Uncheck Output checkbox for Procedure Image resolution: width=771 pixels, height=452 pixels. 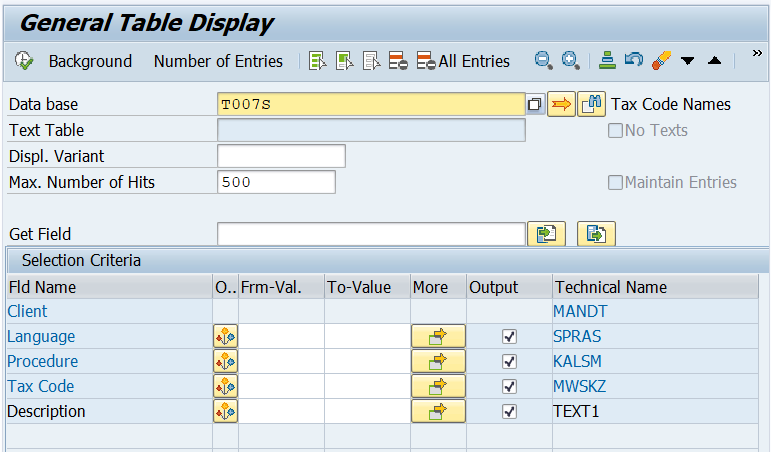pyautogui.click(x=509, y=362)
